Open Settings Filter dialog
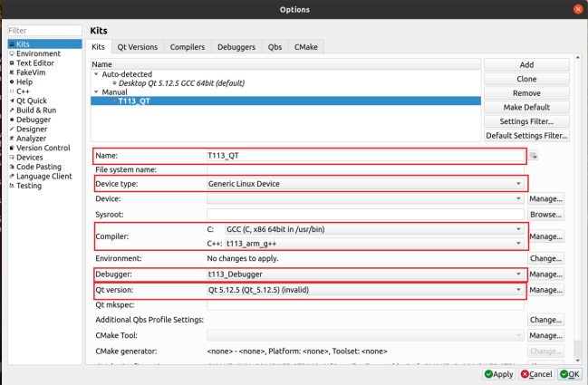 point(526,121)
